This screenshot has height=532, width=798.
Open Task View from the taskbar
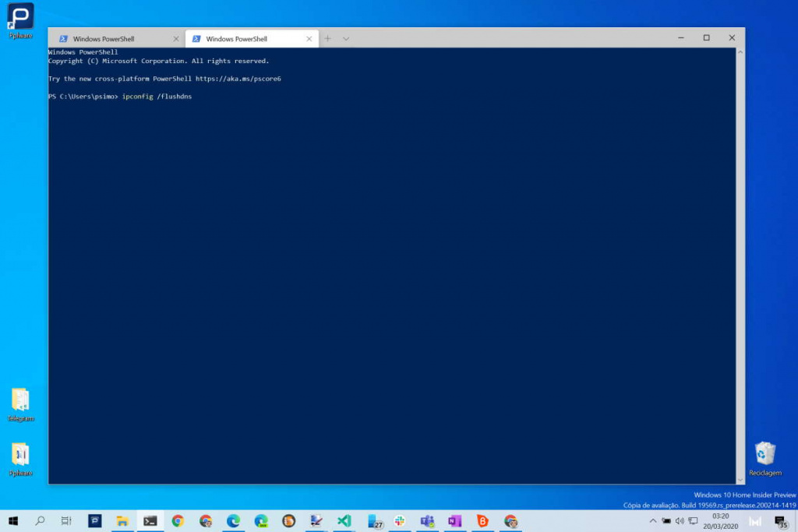pyautogui.click(x=67, y=521)
